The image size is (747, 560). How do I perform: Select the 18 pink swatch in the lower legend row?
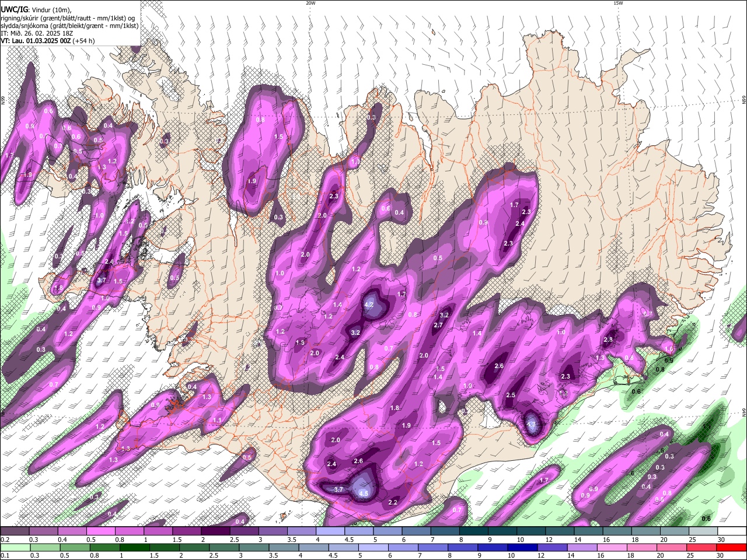pos(643,547)
